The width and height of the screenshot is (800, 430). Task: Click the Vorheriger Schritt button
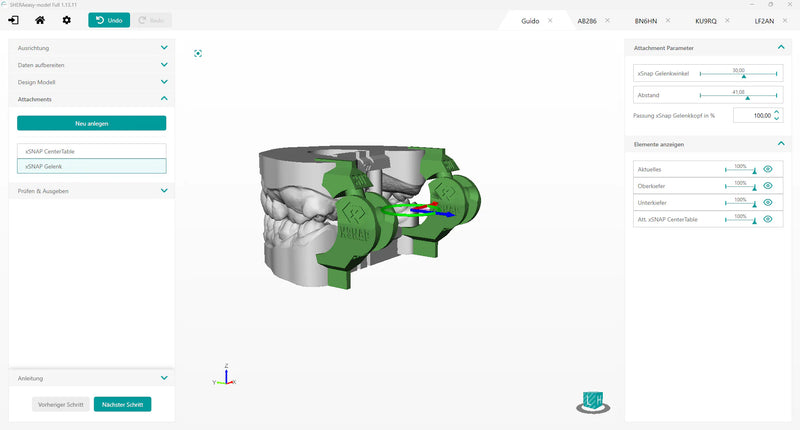[61, 404]
